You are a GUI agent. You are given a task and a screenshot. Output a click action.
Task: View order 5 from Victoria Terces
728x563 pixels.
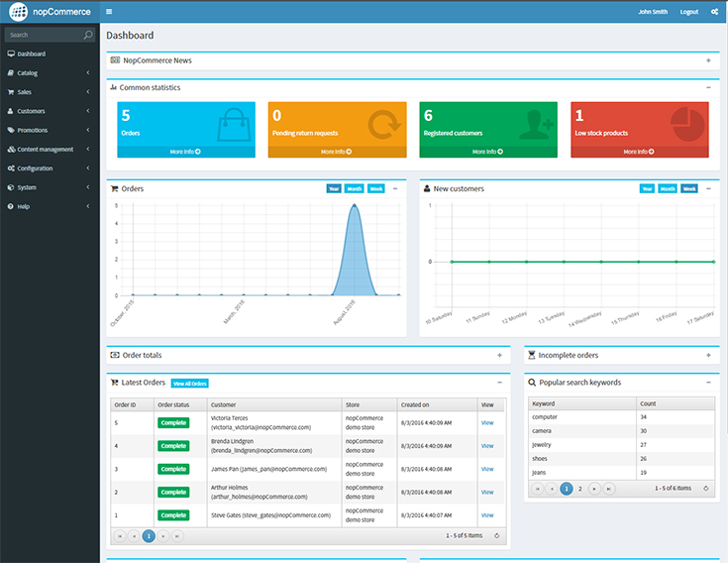coord(487,422)
